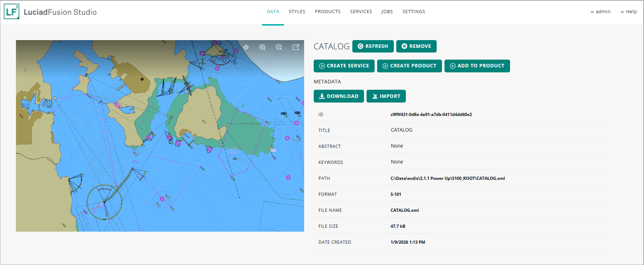
Task: Navigate to the Jobs tab
Action: pos(387,12)
